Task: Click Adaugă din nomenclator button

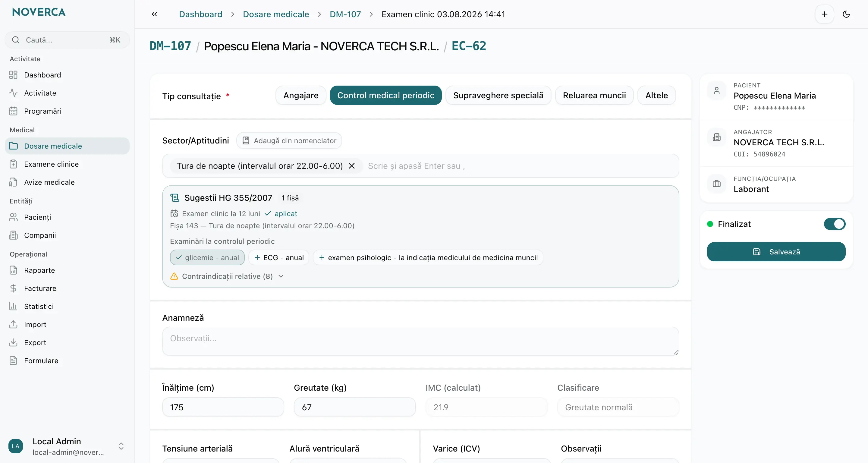Action: point(289,140)
